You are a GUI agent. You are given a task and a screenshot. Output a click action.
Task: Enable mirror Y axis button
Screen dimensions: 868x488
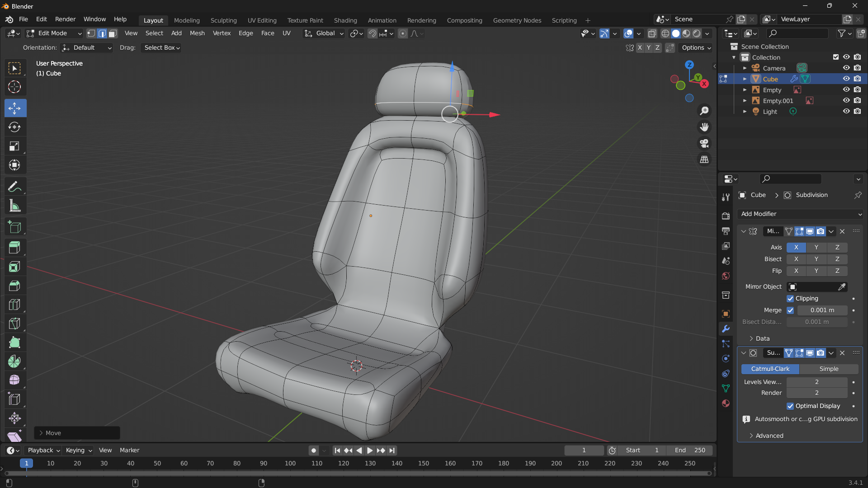point(816,248)
